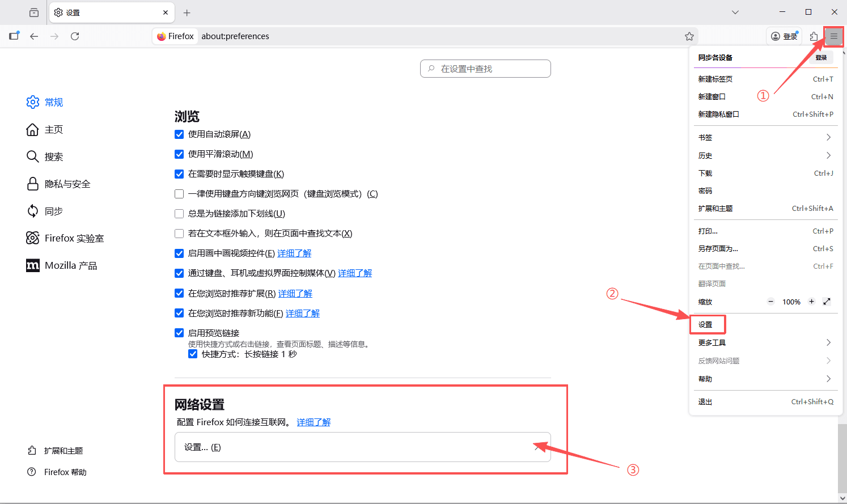Select 新建窗口 menu item

[765, 97]
